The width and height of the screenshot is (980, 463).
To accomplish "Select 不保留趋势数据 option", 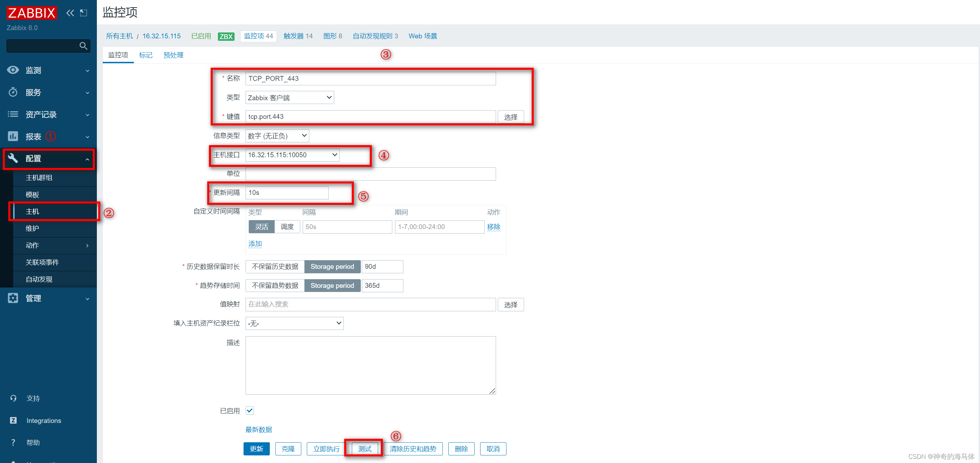I will (275, 285).
